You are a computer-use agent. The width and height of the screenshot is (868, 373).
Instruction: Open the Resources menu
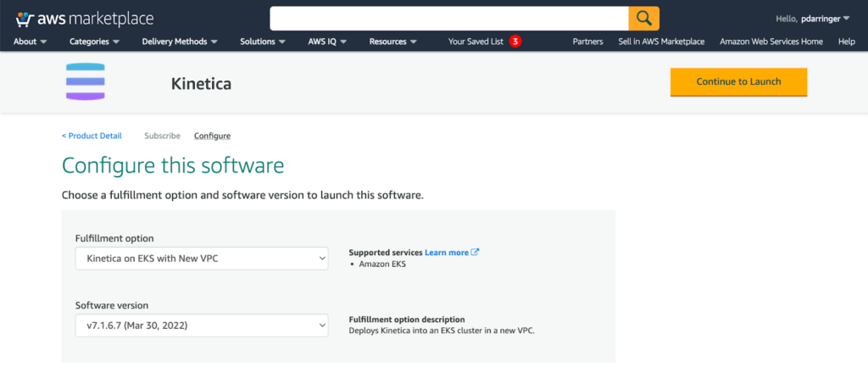pyautogui.click(x=392, y=42)
